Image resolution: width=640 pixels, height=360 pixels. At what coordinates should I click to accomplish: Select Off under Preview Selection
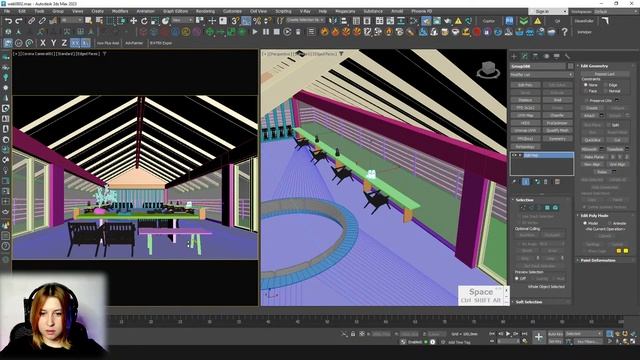point(517,278)
